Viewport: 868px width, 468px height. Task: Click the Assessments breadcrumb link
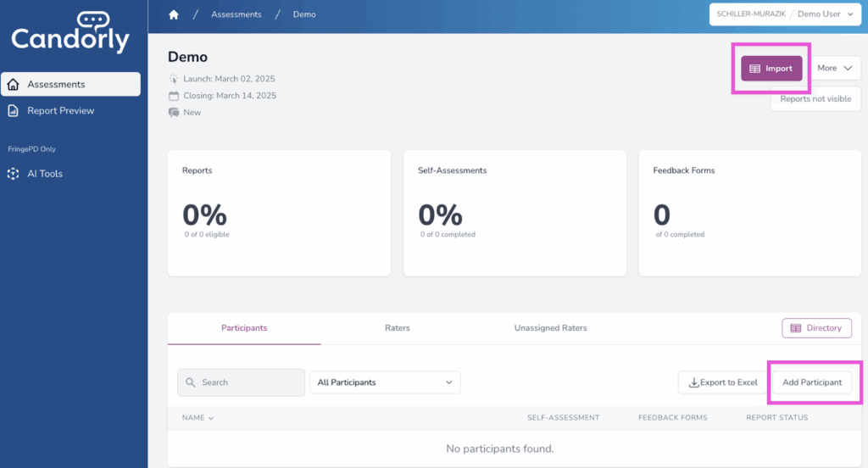(x=236, y=14)
